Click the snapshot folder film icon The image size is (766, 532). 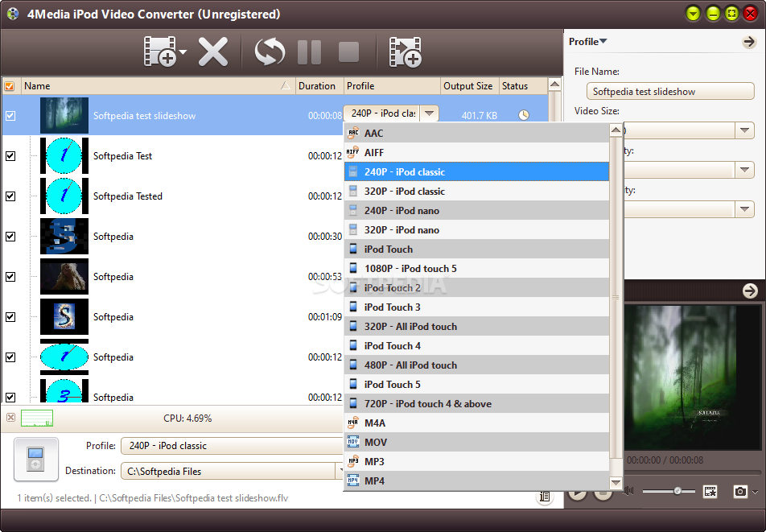point(710,492)
